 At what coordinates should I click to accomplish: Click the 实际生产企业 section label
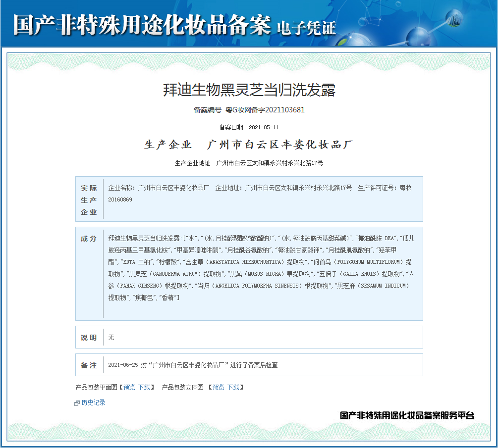coord(89,200)
